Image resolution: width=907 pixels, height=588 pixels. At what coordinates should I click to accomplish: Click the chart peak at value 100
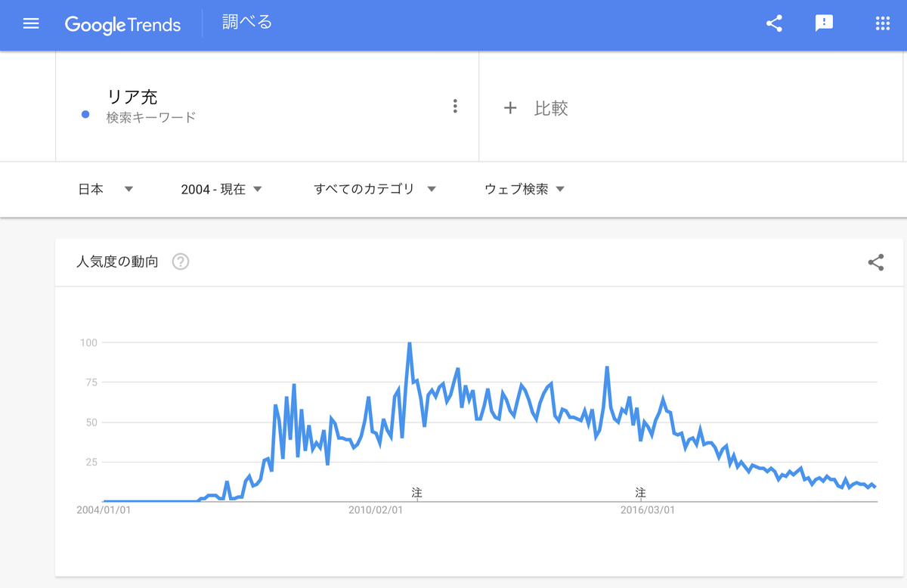click(408, 342)
